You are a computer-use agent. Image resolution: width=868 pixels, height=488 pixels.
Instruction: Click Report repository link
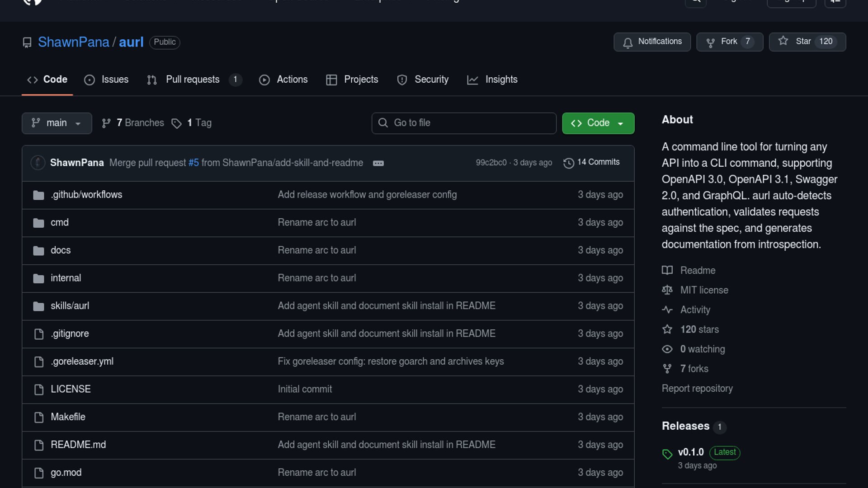[x=697, y=389]
